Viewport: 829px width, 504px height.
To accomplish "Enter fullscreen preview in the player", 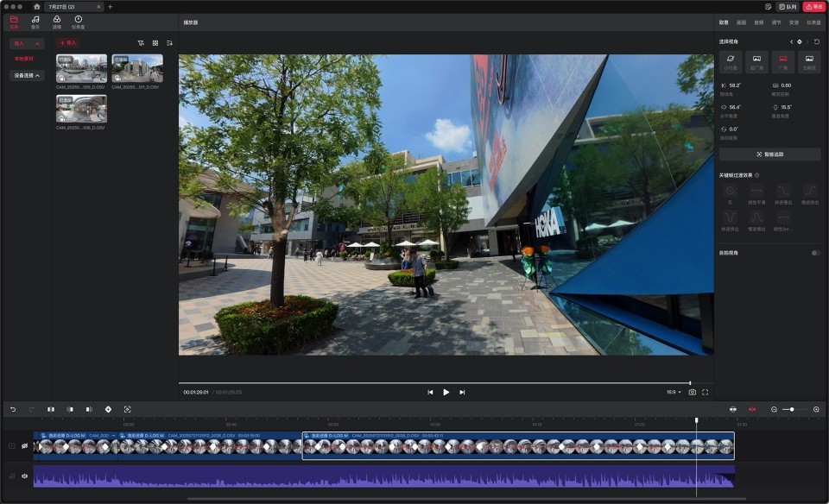I will pos(706,392).
